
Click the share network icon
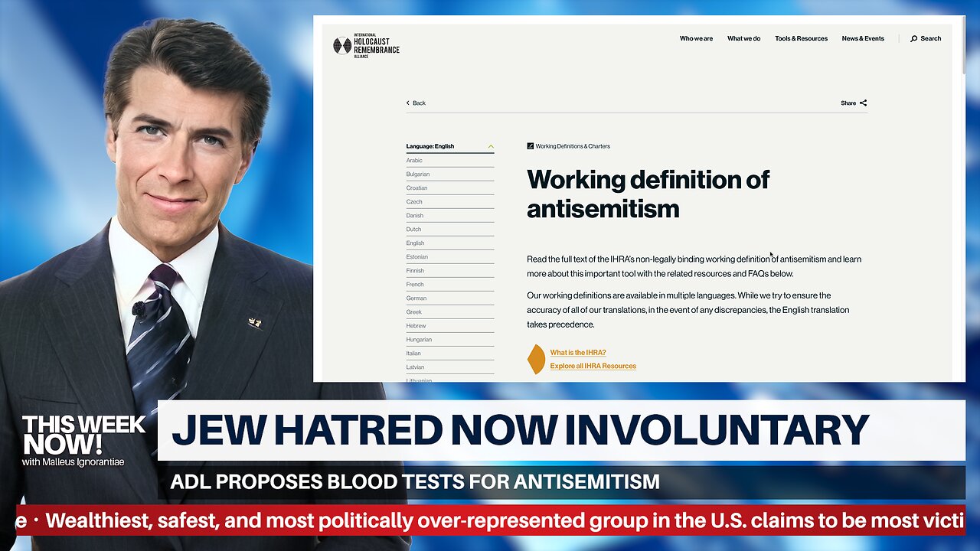(863, 103)
